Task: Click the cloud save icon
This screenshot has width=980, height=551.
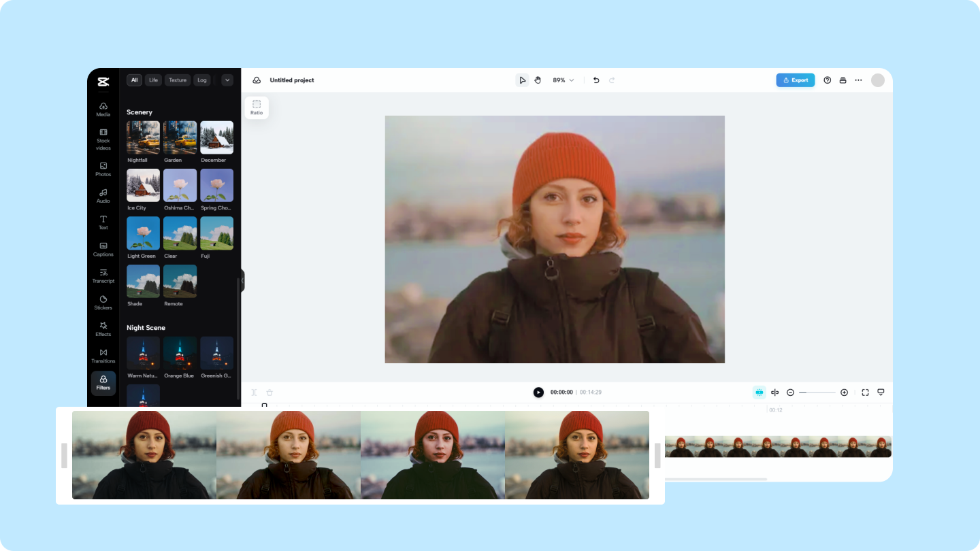Action: (x=257, y=80)
